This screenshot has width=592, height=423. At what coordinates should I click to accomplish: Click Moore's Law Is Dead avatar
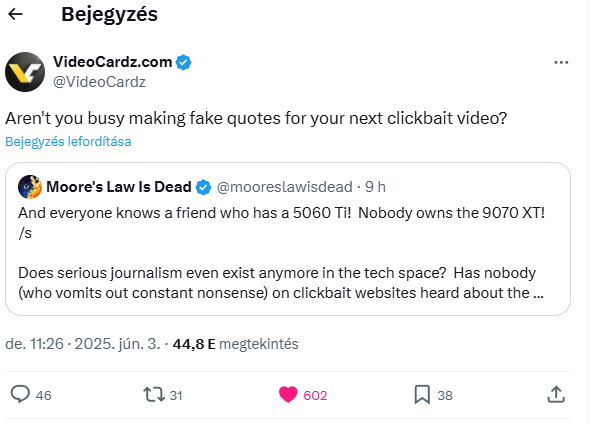(x=30, y=187)
